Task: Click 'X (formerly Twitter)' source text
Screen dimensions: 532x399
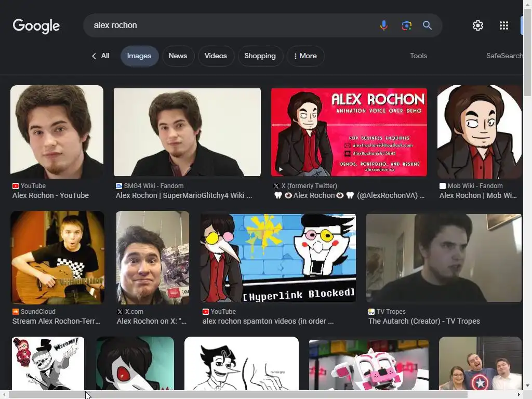Action: [309, 186]
